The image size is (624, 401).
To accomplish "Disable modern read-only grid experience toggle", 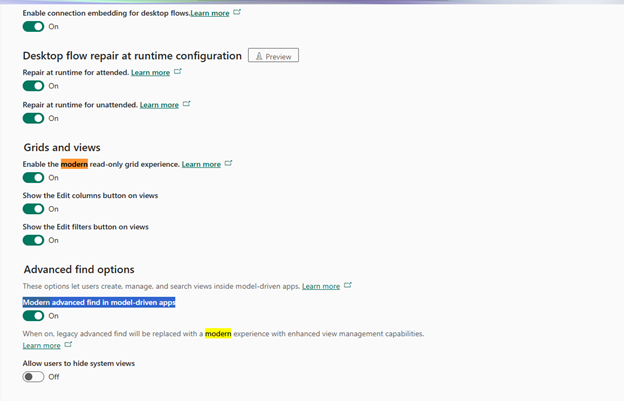I will [x=33, y=177].
